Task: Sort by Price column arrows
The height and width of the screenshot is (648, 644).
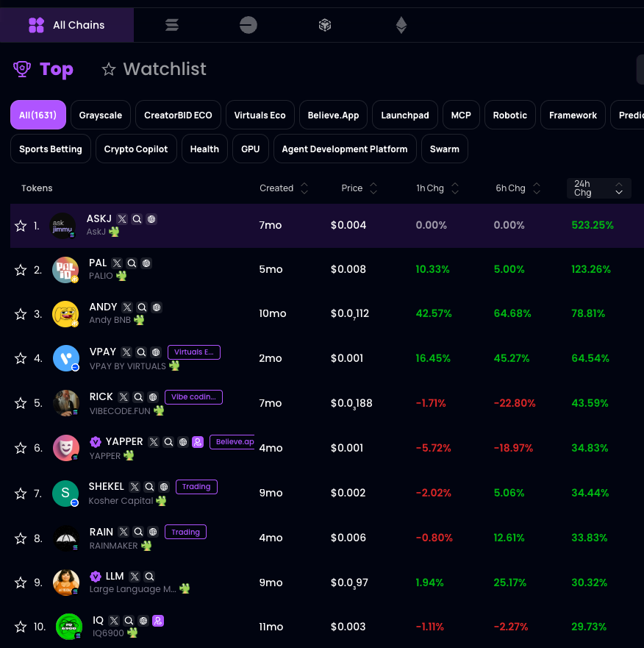Action: point(373,188)
